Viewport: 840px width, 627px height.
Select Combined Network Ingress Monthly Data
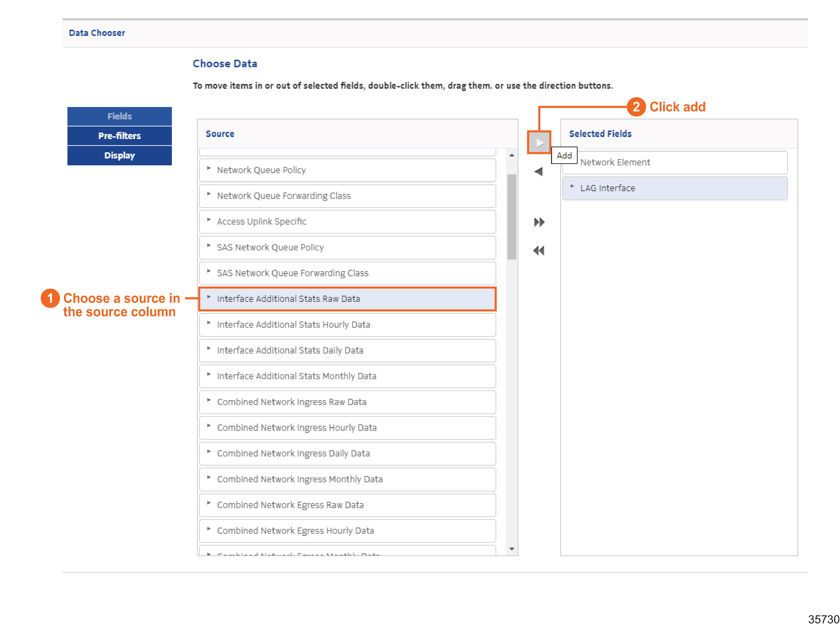click(299, 479)
